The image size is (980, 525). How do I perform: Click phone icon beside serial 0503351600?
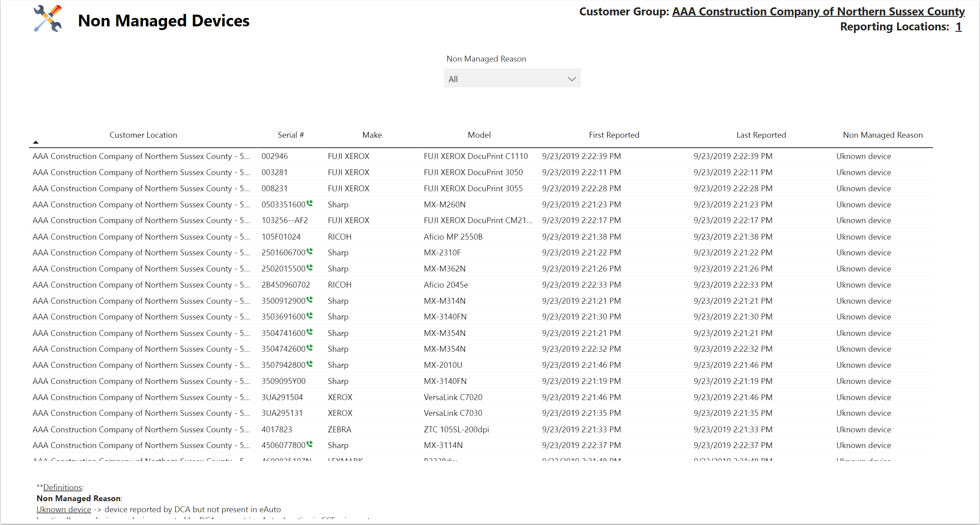point(310,204)
